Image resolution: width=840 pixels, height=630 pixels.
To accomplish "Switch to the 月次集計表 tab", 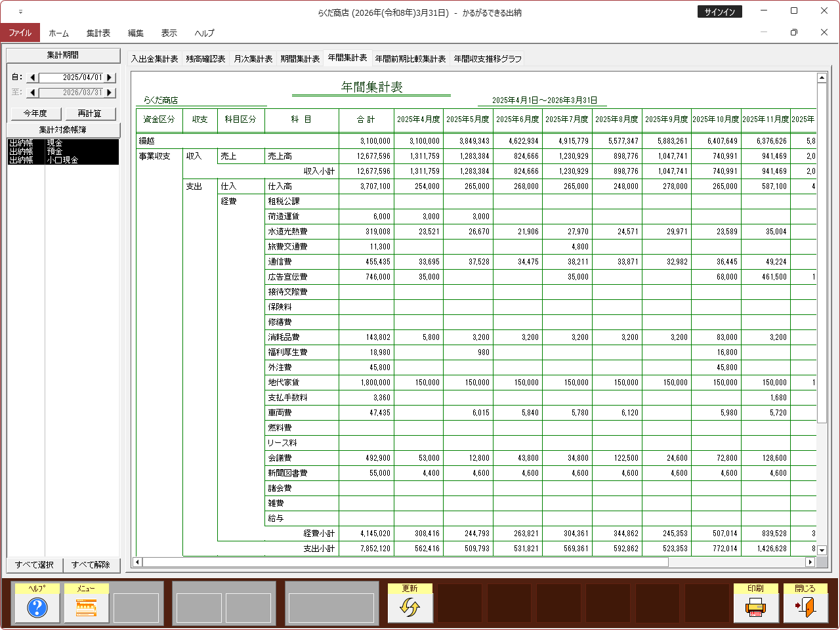I will pyautogui.click(x=253, y=59).
